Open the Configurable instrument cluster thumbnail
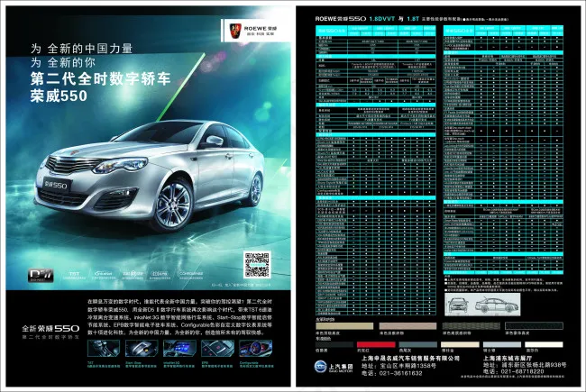 coord(256,348)
